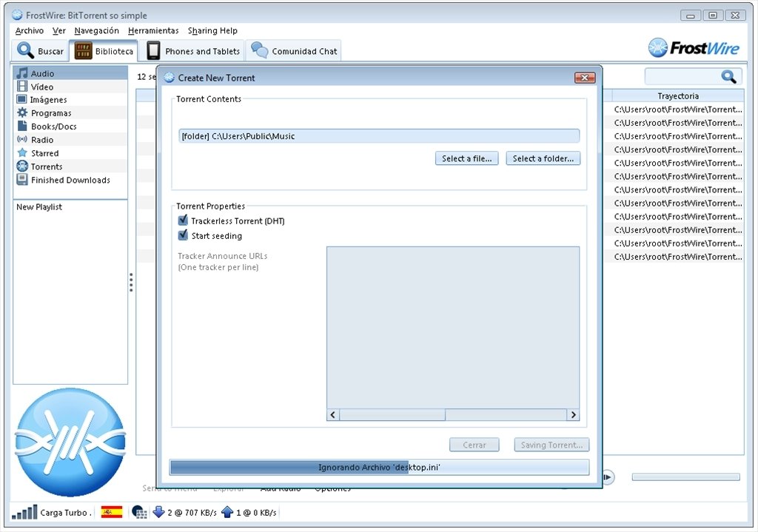Open the Herramientas menu
The width and height of the screenshot is (758, 532).
153,30
